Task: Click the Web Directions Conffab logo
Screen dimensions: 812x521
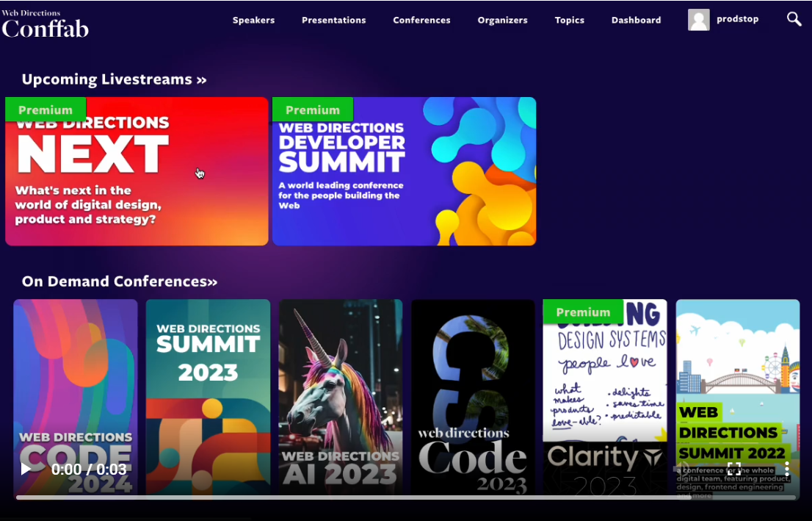Action: [45, 24]
